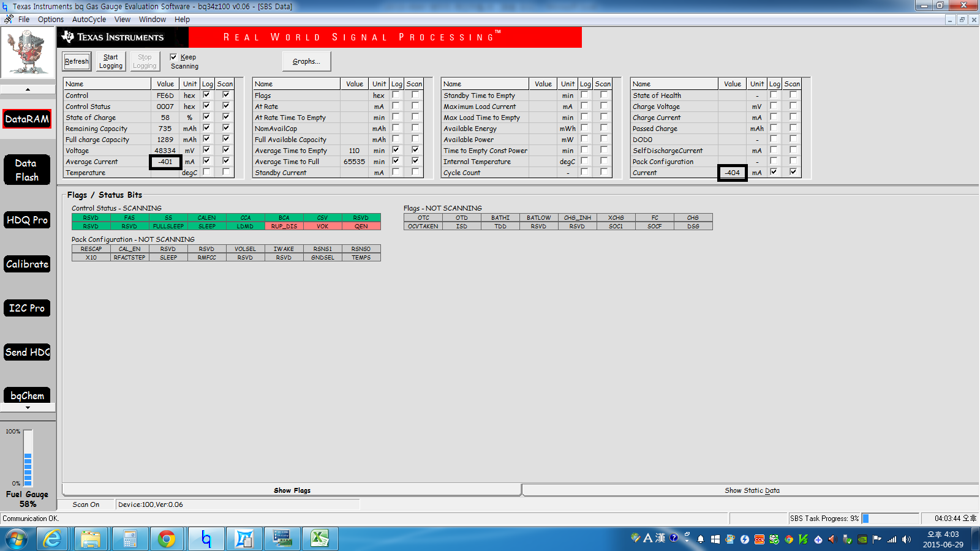Viewport: 980px width, 551px height.
Task: Click the VOK red status bit
Action: coord(323,227)
